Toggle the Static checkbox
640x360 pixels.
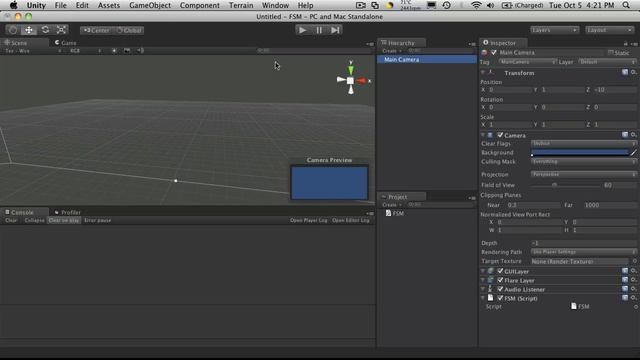pyautogui.click(x=611, y=53)
